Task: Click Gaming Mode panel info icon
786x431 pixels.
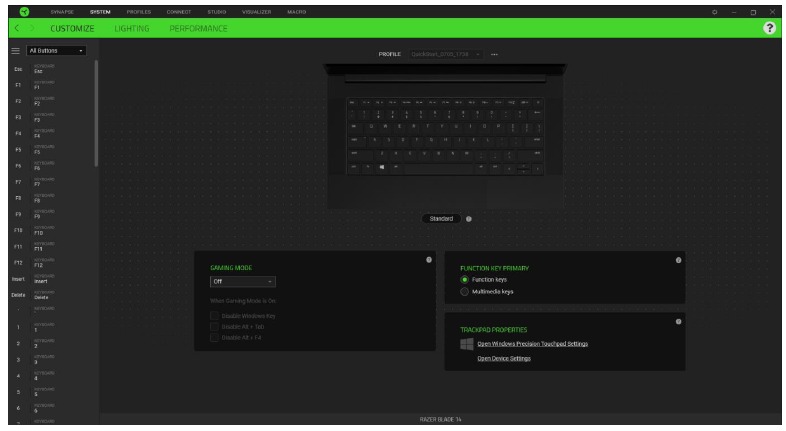Action: (429, 260)
